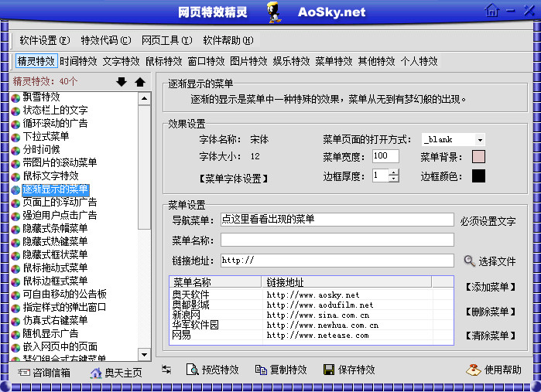Click the home icon in title bar

491,10
